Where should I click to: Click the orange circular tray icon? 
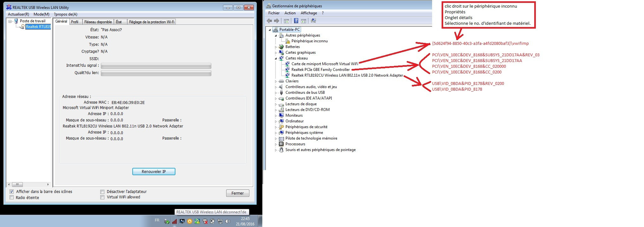pos(190,221)
